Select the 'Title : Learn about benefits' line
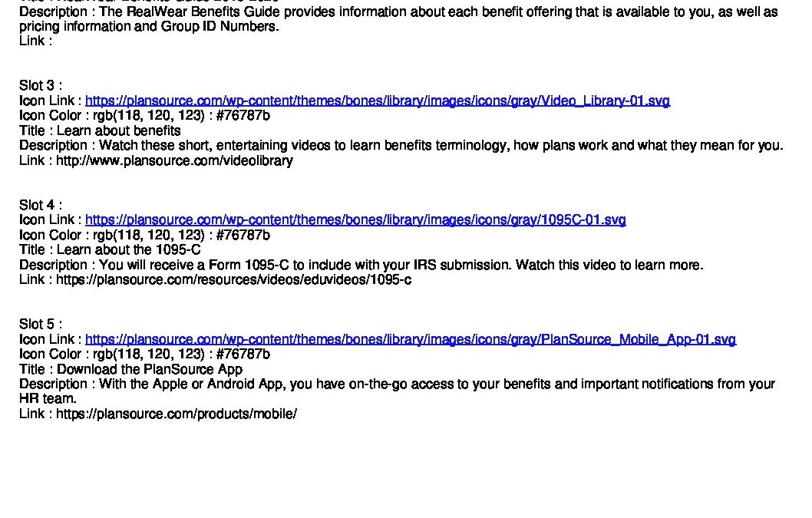Screen dimensions: 812x518 pyautogui.click(x=100, y=130)
